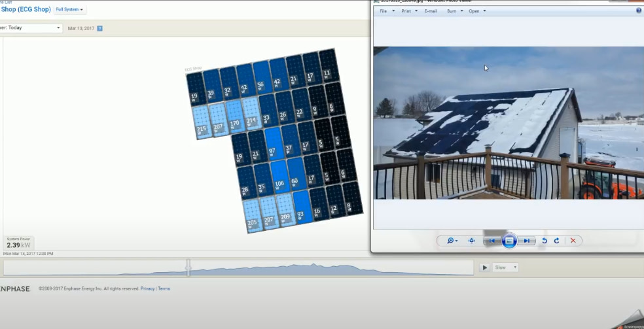Select the solar panel producing 32 W
This screenshot has width=644, height=329.
click(228, 83)
